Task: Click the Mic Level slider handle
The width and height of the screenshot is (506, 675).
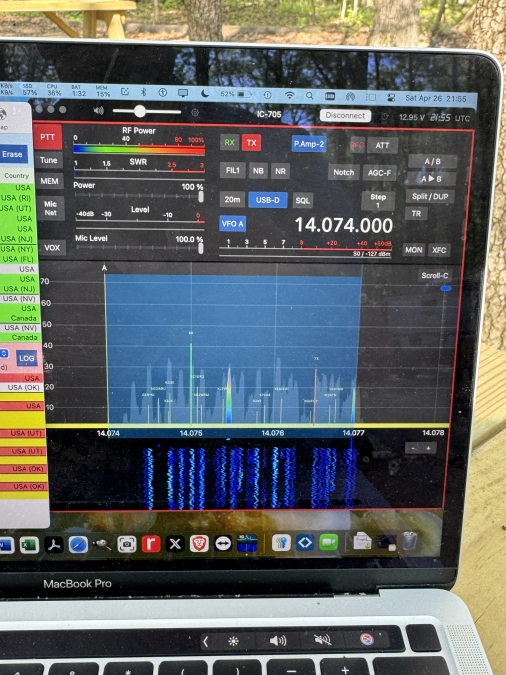Action: pyautogui.click(x=201, y=248)
